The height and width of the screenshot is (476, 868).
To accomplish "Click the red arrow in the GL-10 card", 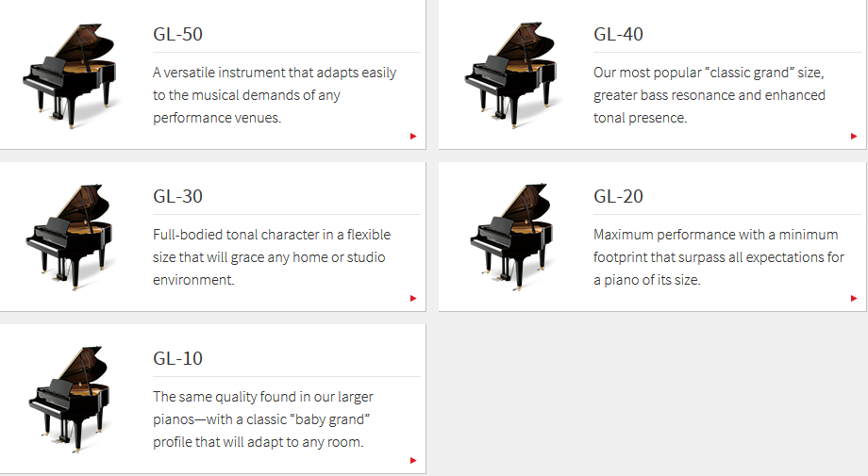I will point(413,460).
